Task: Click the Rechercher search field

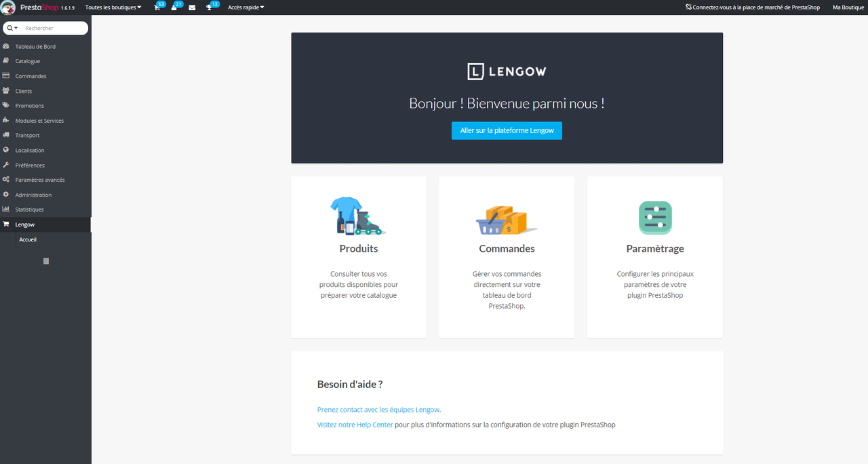Action: pos(54,28)
